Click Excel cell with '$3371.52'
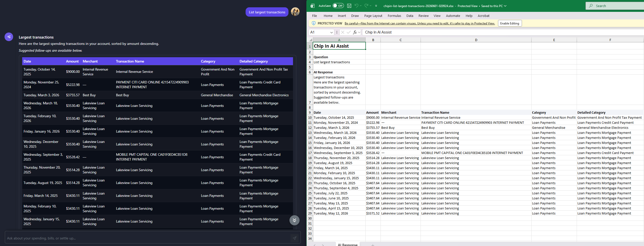644x246 pixels. click(x=373, y=213)
